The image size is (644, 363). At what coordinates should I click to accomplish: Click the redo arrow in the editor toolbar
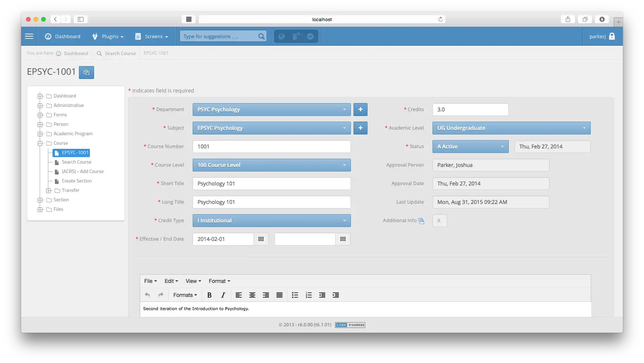(x=161, y=295)
